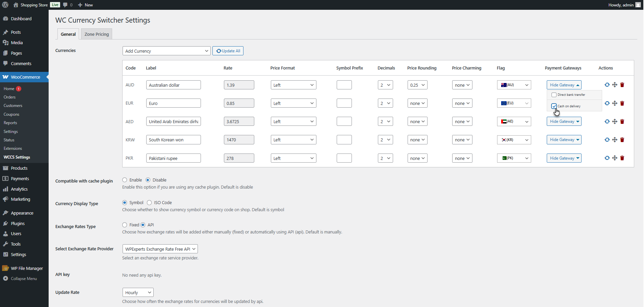Click the Plugins plug icon in the sidebar
Viewport: 644px width, 307px height.
[5, 223]
